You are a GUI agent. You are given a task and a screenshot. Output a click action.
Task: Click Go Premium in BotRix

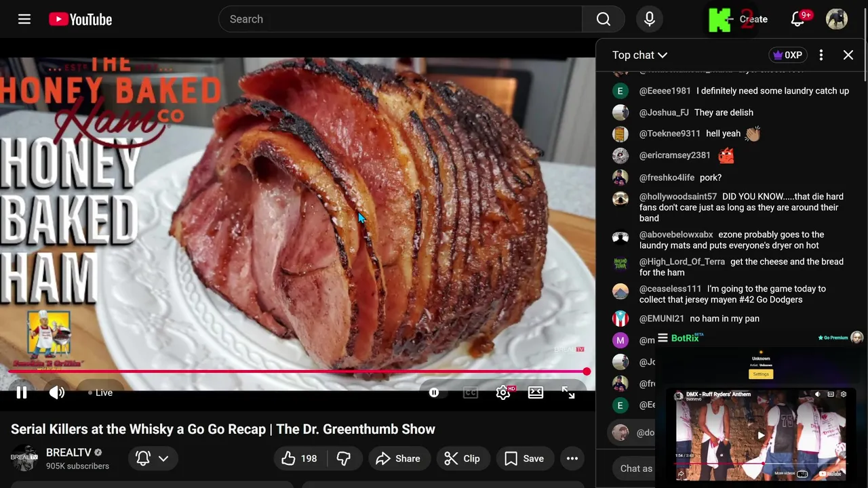click(833, 338)
